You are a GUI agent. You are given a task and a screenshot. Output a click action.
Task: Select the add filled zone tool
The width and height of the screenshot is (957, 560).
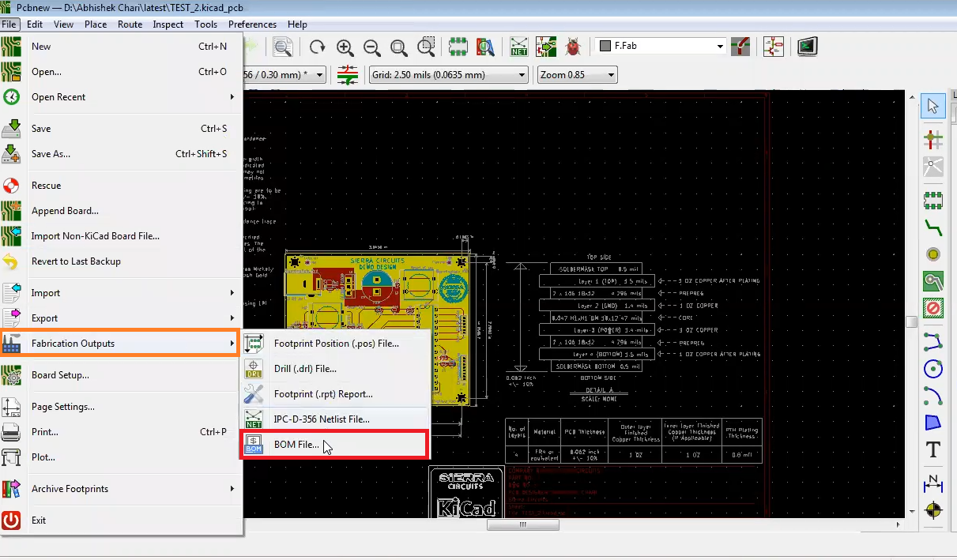click(933, 281)
